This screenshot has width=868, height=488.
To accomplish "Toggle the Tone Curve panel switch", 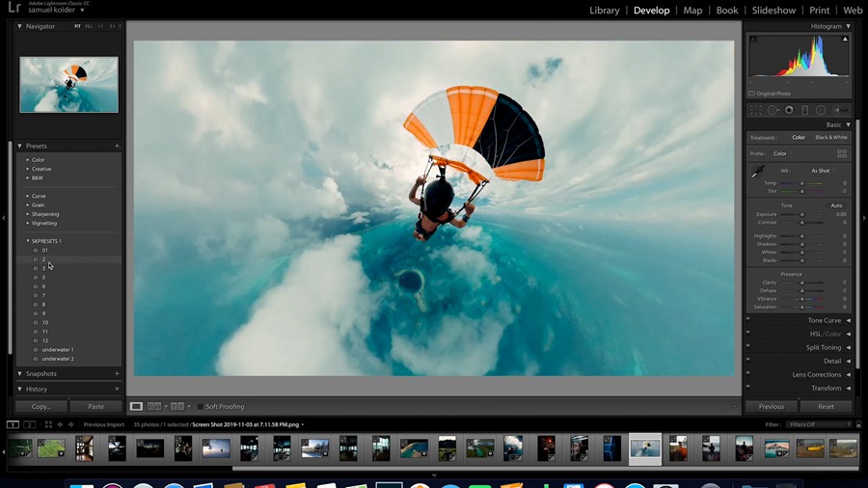I will [747, 318].
